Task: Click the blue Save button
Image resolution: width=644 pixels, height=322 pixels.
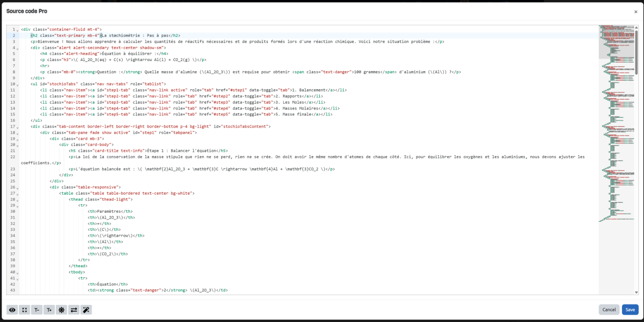Action: pos(630,310)
